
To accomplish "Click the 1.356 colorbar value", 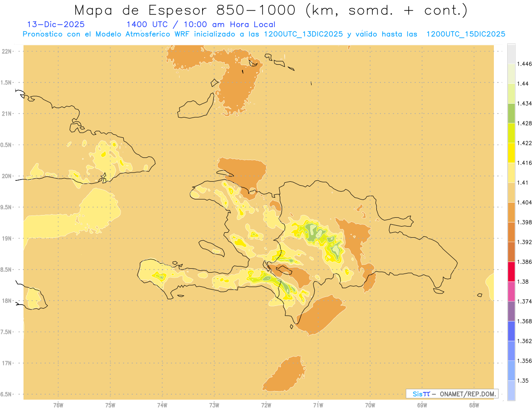I will click(524, 361).
